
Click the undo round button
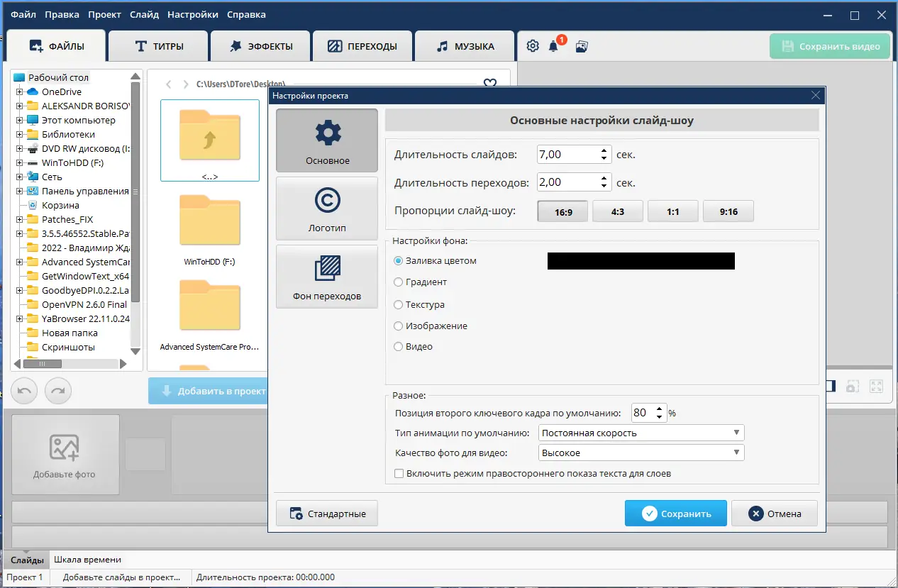pos(24,391)
